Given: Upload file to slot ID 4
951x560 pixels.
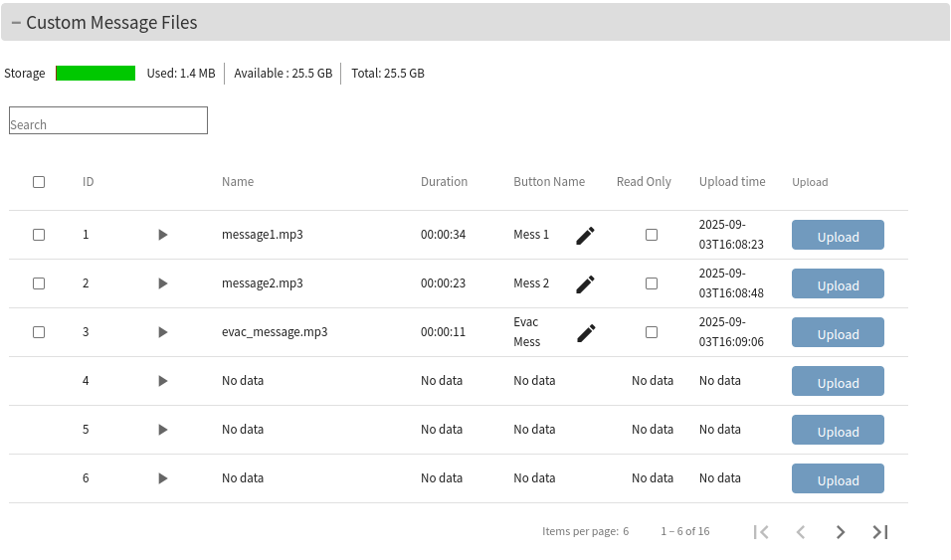Looking at the screenshot, I should pos(838,382).
